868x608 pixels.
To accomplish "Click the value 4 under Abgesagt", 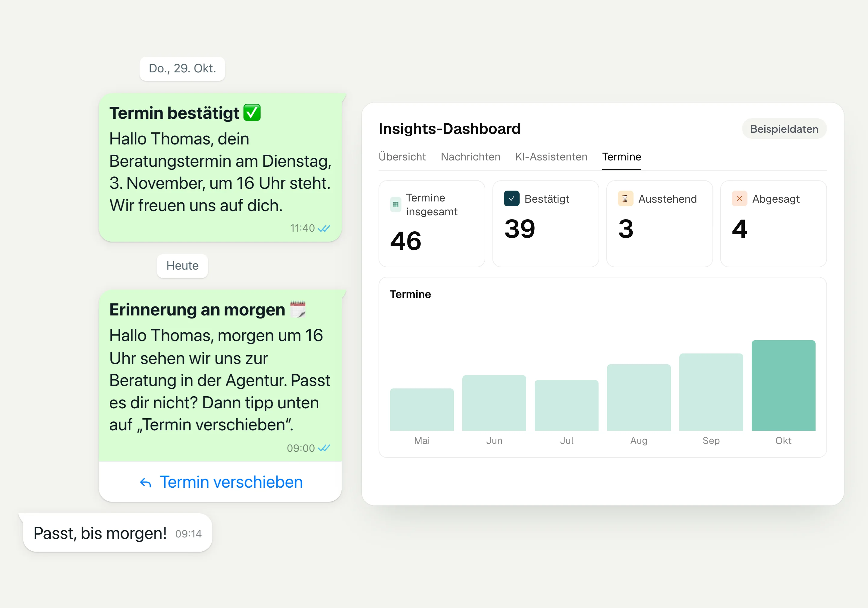I will point(739,229).
